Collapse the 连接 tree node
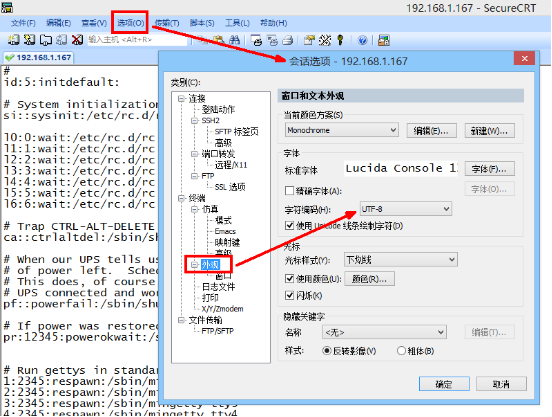The image size is (552, 417). pos(182,99)
